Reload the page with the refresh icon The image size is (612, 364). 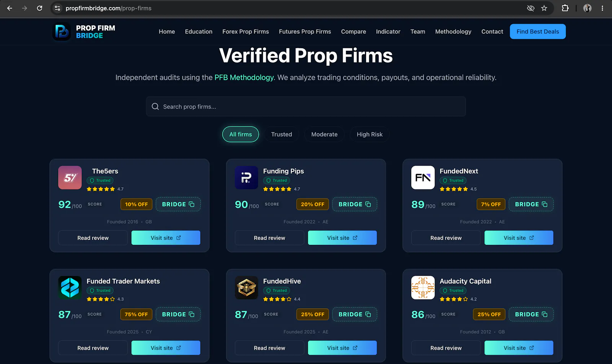pos(39,8)
